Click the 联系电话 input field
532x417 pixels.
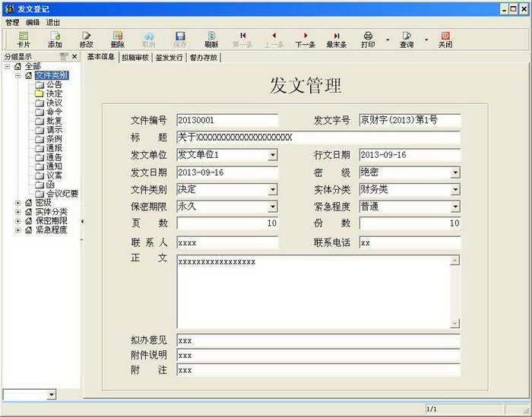click(410, 243)
